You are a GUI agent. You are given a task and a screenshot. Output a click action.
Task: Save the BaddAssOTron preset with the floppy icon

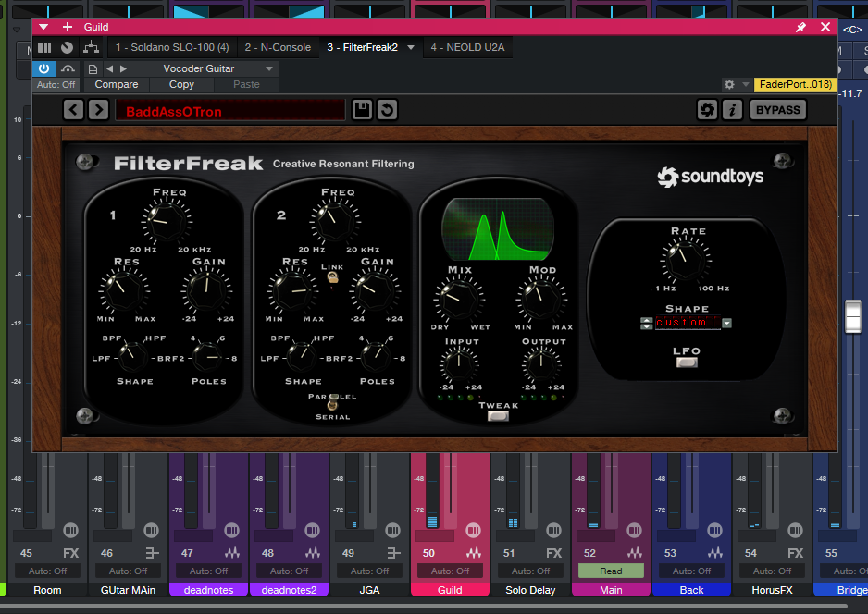[x=362, y=109]
